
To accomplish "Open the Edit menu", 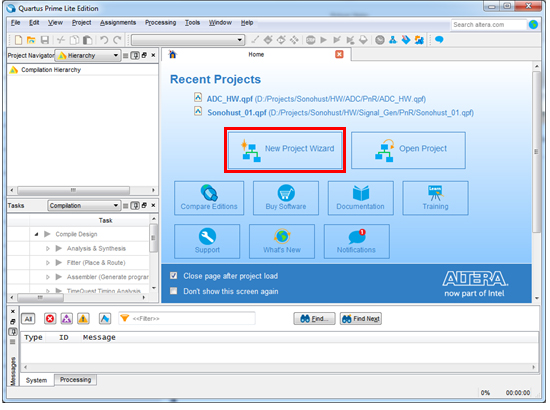I will point(34,22).
